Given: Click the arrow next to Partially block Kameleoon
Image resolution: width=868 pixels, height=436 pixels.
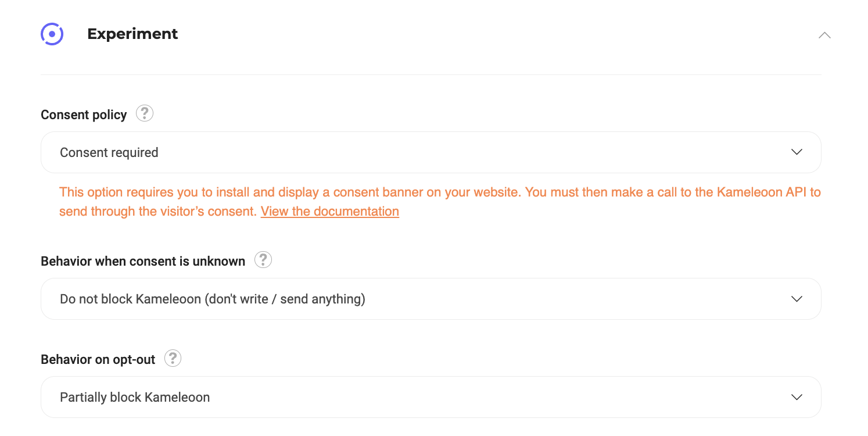Looking at the screenshot, I should pos(797,397).
